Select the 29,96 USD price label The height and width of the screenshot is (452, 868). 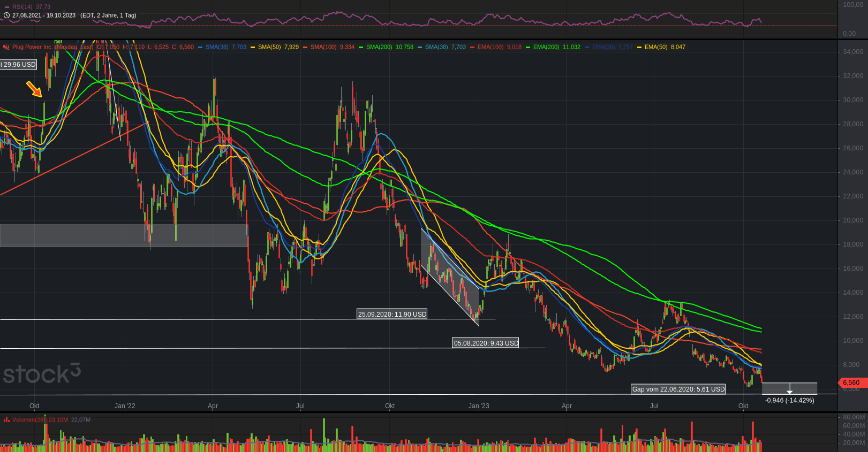pyautogui.click(x=19, y=65)
